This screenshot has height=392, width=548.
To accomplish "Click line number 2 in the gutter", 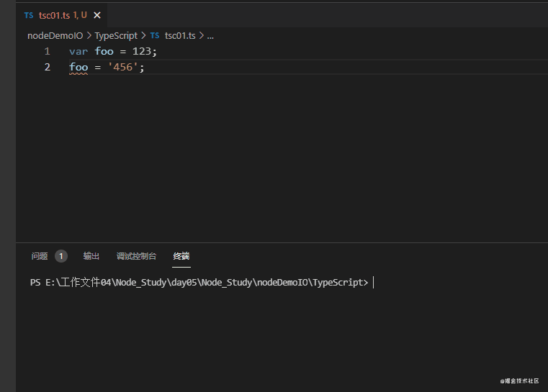I will click(48, 67).
